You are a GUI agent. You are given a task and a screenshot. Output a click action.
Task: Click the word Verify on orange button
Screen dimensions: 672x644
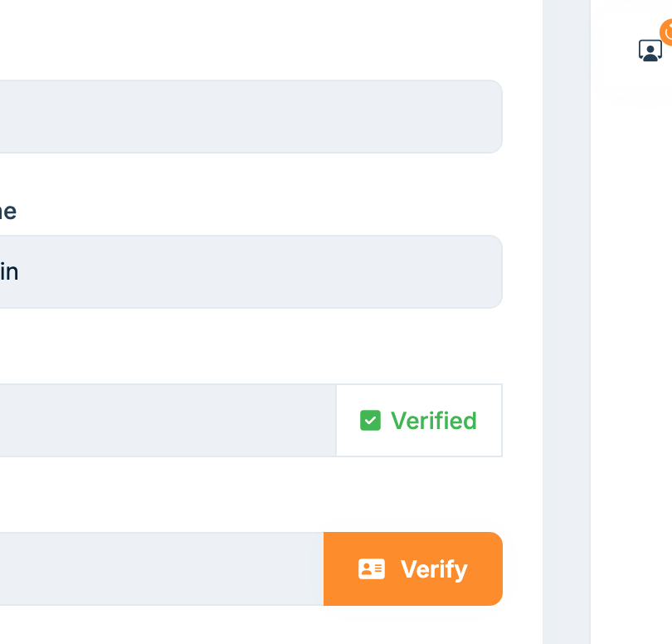(x=434, y=569)
